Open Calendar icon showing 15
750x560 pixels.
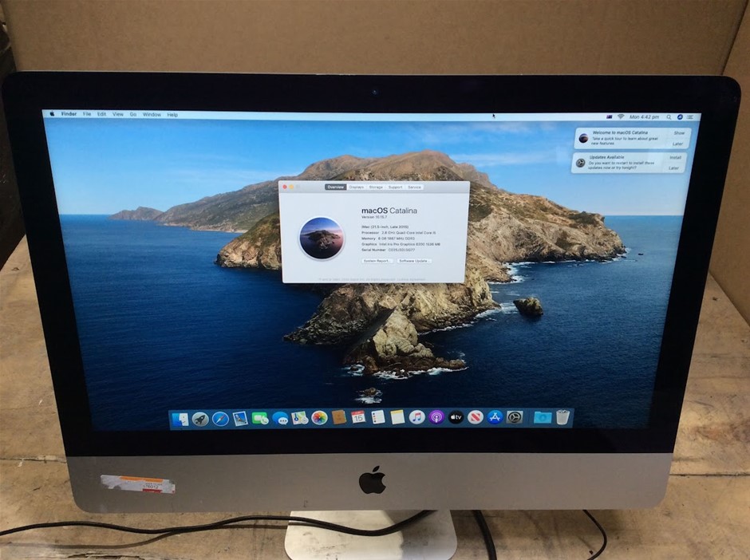point(358,418)
